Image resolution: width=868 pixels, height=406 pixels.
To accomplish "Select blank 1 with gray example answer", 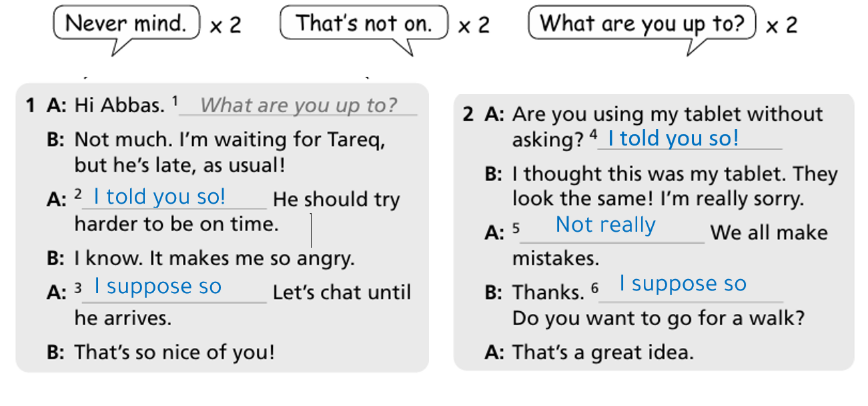I will click(x=298, y=106).
